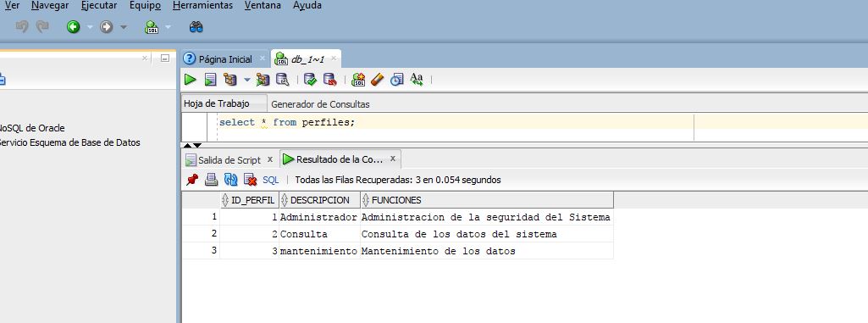Screen dimensions: 868x323
Task: Open the Herramientas menu
Action: coord(202,6)
